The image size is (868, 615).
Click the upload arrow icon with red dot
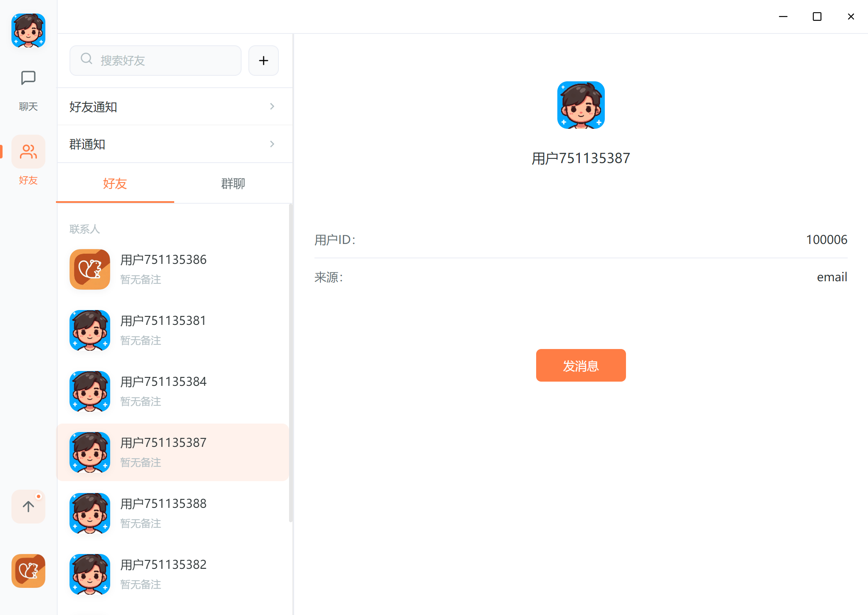tap(28, 506)
